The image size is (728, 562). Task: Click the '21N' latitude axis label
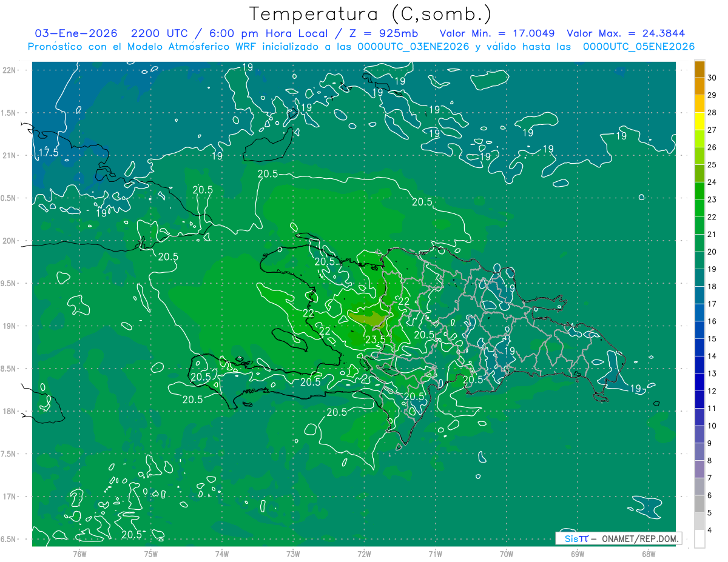tap(9, 155)
